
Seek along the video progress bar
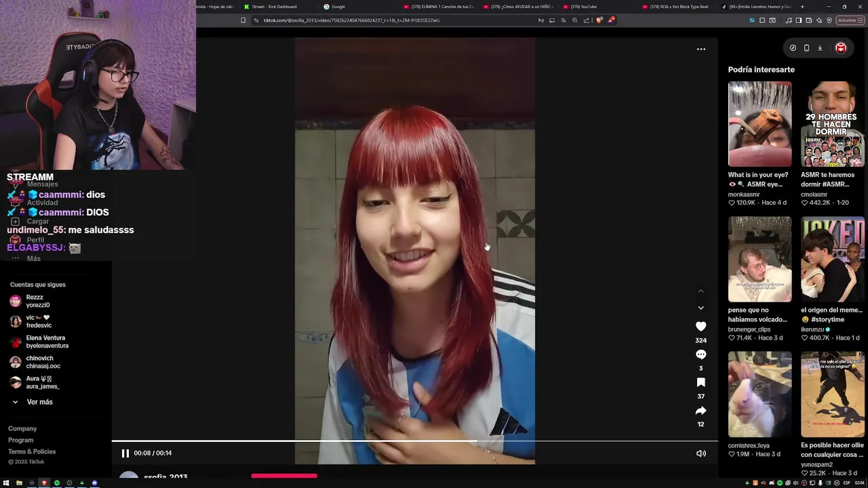point(414,441)
